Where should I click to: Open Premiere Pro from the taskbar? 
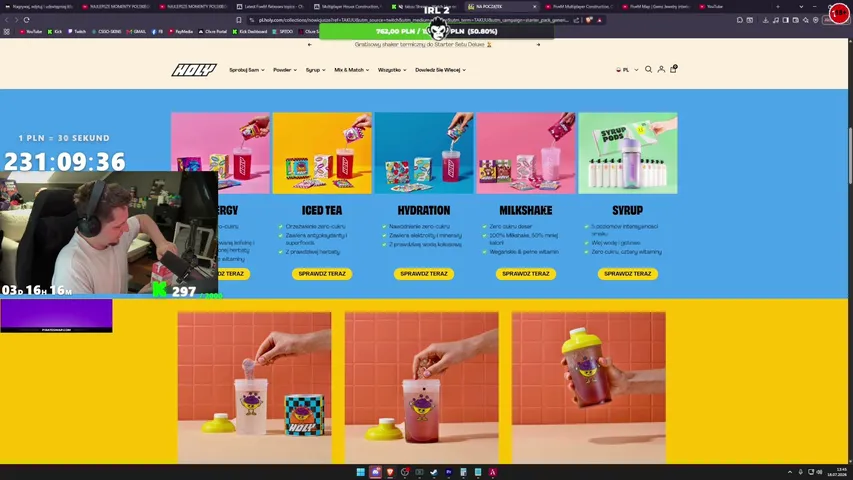click(448, 472)
